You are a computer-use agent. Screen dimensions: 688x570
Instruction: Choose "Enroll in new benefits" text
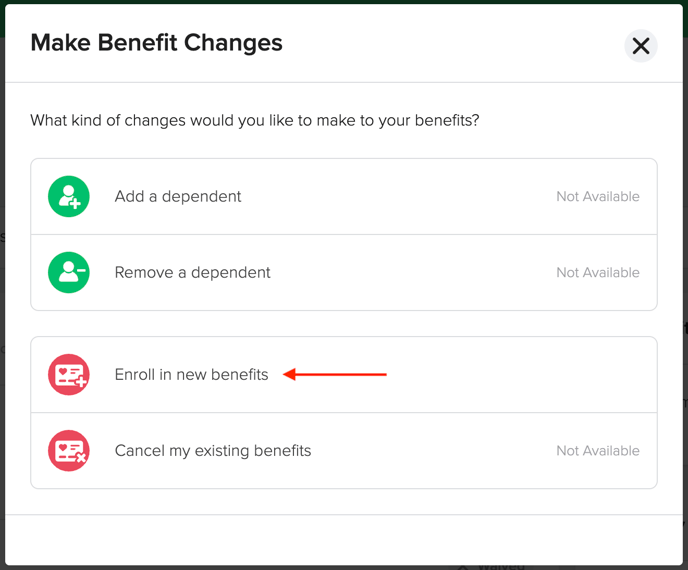click(x=191, y=374)
